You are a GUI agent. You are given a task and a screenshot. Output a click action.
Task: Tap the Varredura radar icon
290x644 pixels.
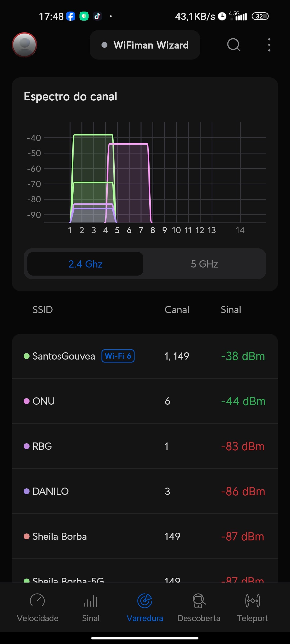[145, 601]
